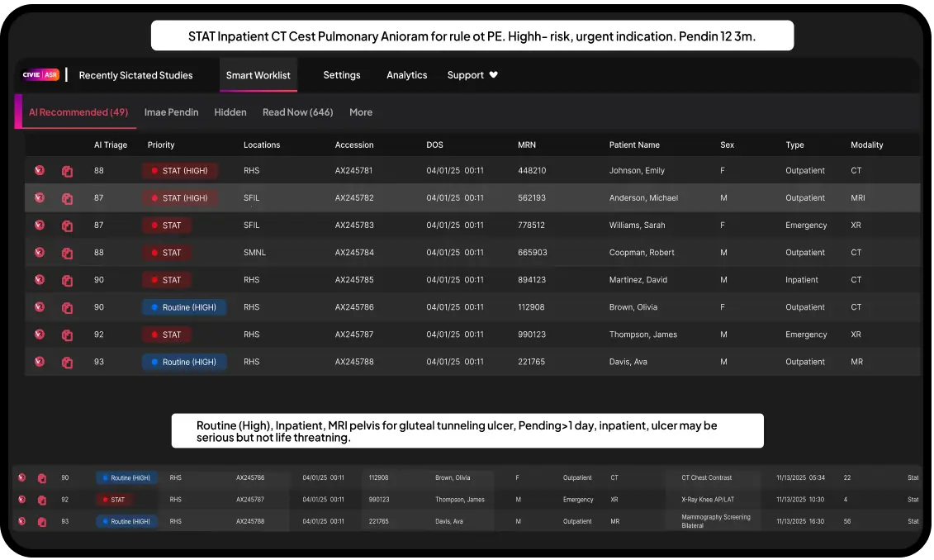Click the Hidden filter

(x=230, y=112)
